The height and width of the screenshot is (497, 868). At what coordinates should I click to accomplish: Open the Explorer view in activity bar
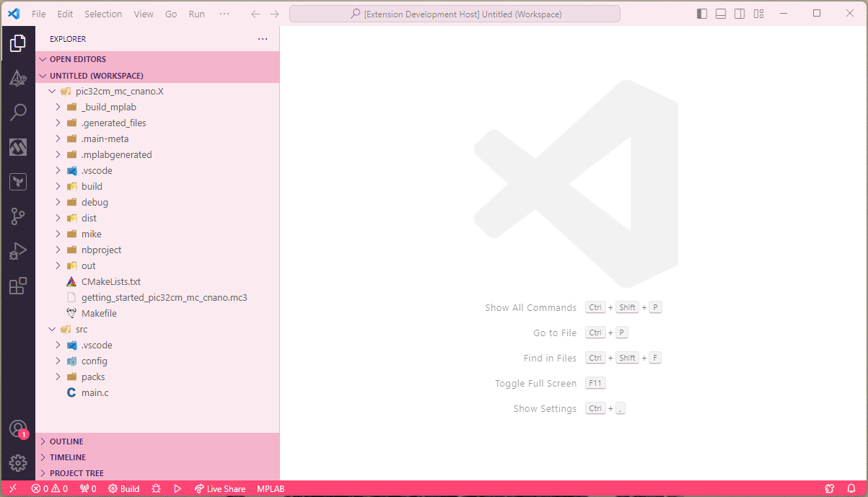point(18,43)
